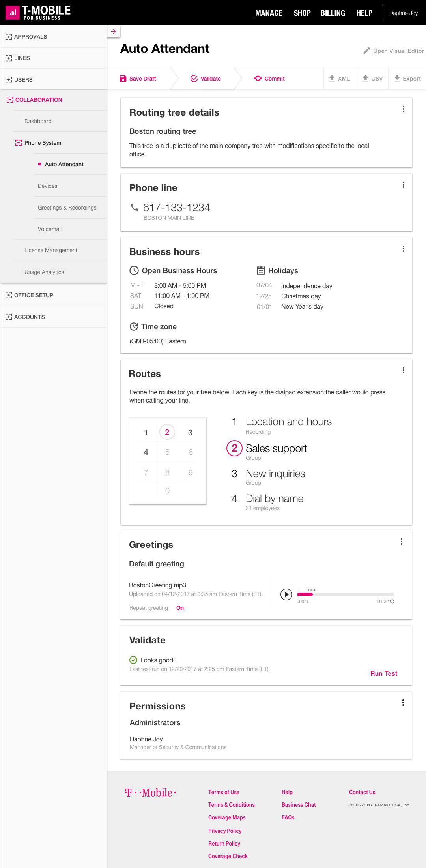Click the Export download arrow icon

pos(397,78)
